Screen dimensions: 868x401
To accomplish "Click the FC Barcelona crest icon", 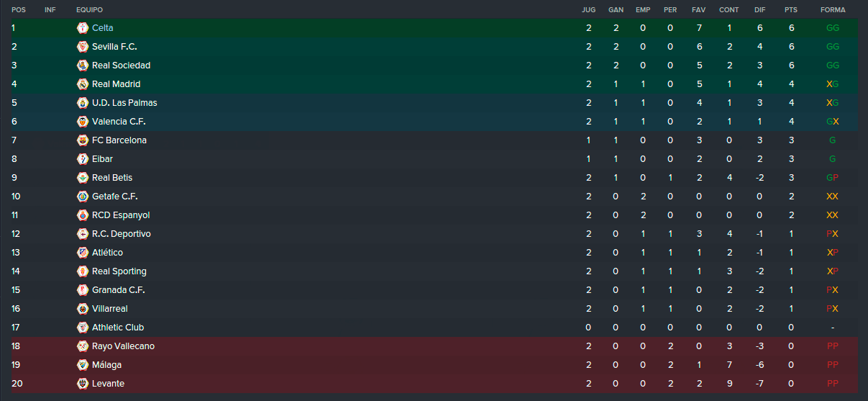I will (83, 140).
